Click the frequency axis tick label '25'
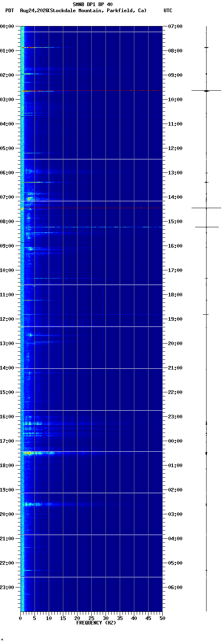 (91, 618)
